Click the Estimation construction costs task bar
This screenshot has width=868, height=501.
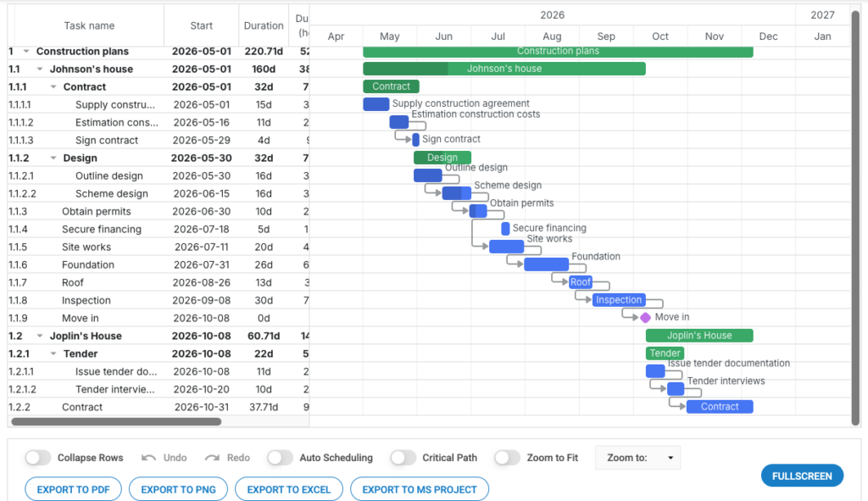[x=399, y=122]
